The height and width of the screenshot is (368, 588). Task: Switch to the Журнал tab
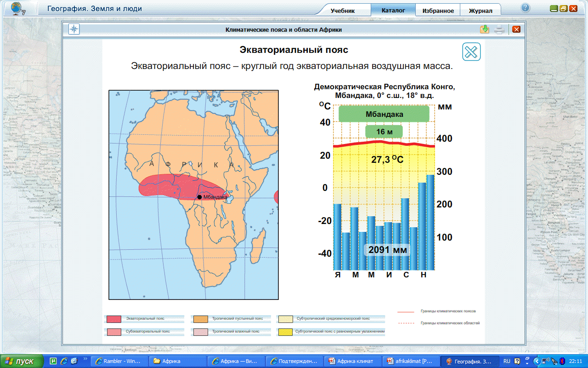pyautogui.click(x=481, y=11)
